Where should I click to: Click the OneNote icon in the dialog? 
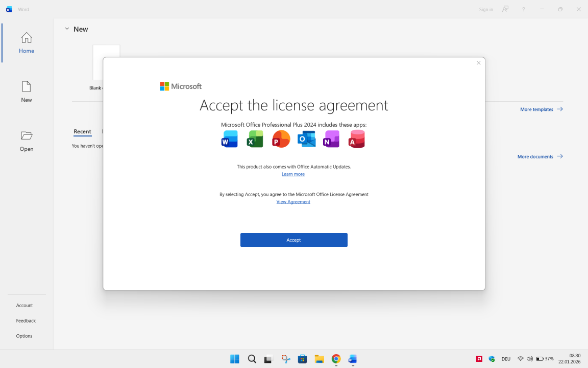pos(331,139)
